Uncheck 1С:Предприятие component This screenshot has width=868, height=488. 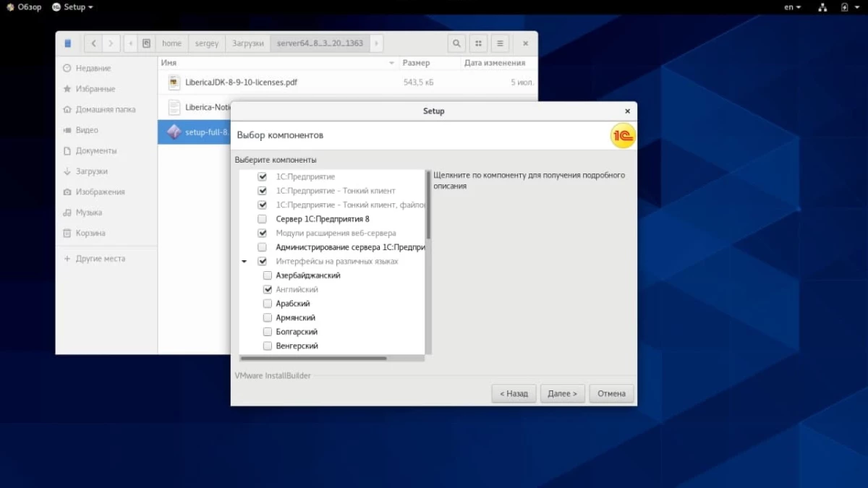click(263, 176)
